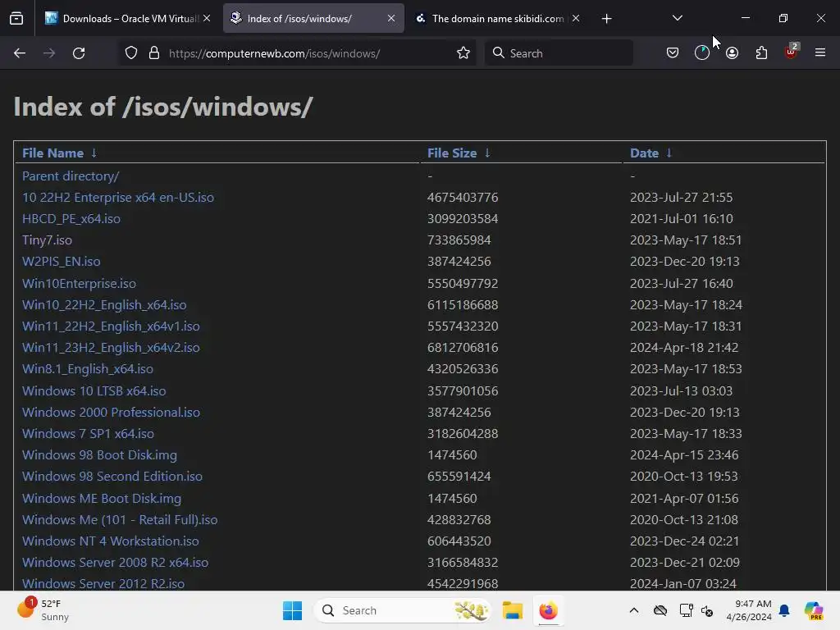840x630 pixels.
Task: Click the Firefox toolbar Search field
Action: click(x=559, y=53)
